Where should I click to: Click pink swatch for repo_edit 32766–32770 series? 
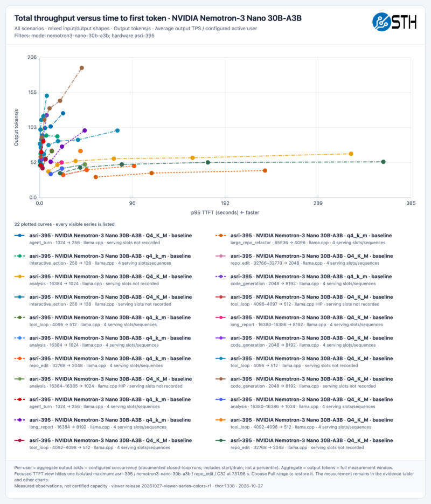221,256
